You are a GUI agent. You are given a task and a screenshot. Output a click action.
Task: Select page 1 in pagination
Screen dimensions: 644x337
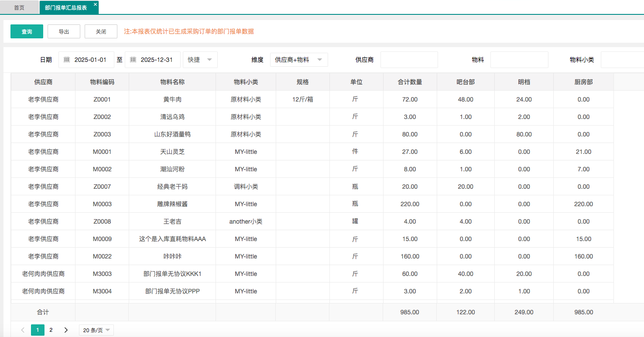(x=38, y=330)
